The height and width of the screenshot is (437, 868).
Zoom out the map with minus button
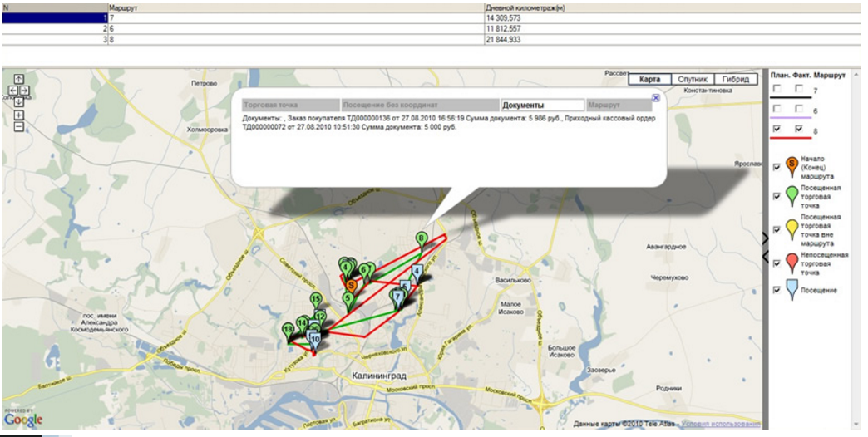(x=19, y=127)
